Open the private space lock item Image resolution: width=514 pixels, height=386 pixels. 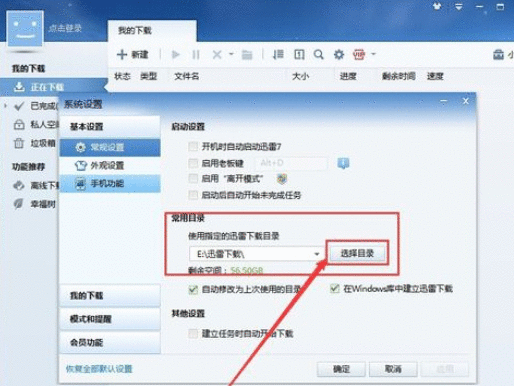35,125
